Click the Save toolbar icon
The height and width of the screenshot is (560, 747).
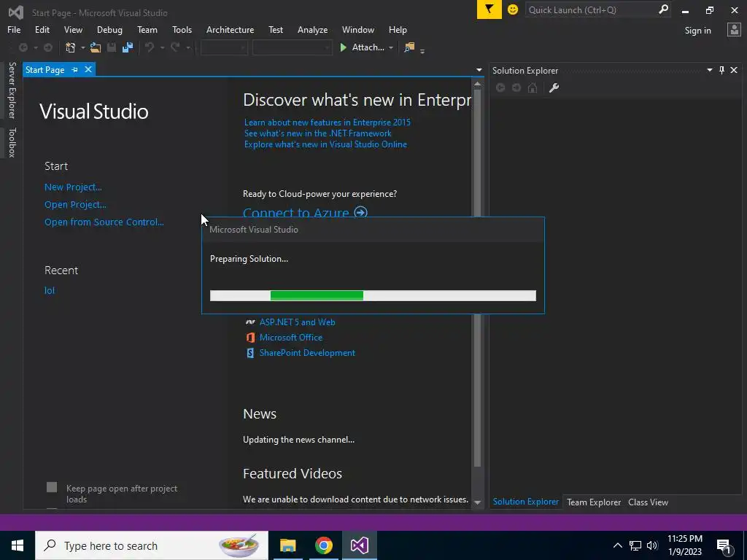coord(112,47)
